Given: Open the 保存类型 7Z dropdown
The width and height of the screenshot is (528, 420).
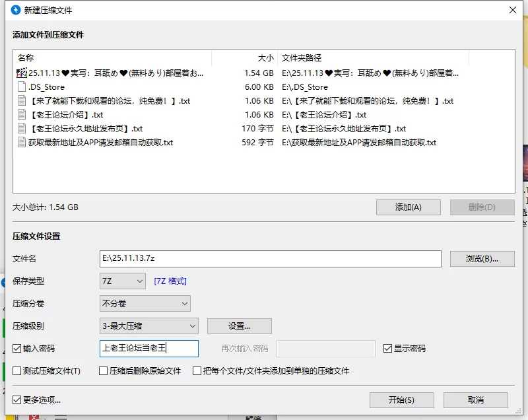Looking at the screenshot, I should [x=123, y=281].
